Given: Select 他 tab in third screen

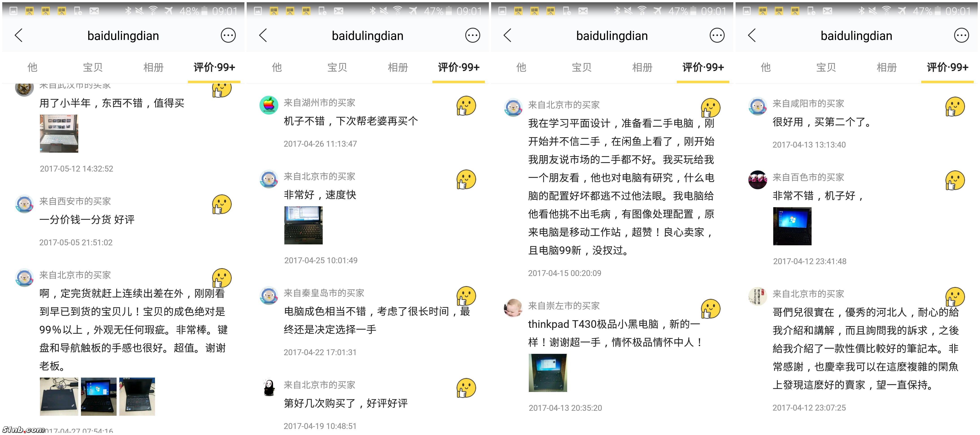Looking at the screenshot, I should 521,67.
